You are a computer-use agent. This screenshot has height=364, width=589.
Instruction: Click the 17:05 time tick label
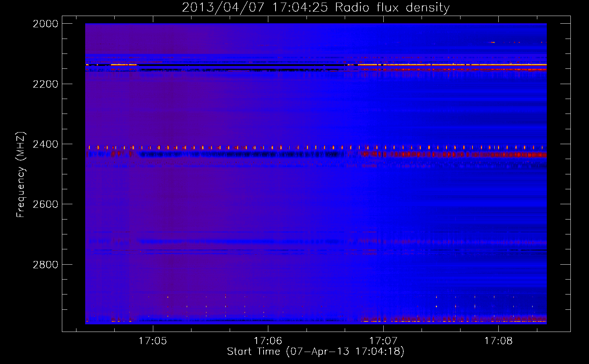(x=153, y=341)
